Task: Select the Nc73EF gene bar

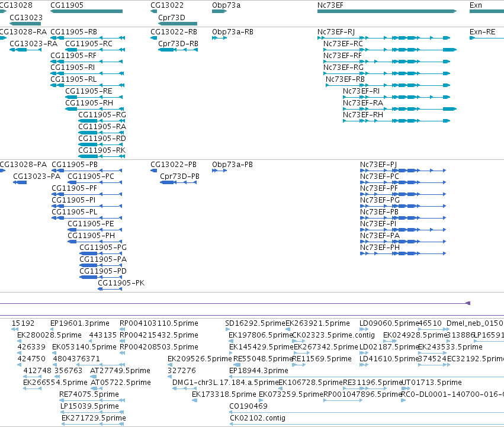Action: (x=387, y=11)
